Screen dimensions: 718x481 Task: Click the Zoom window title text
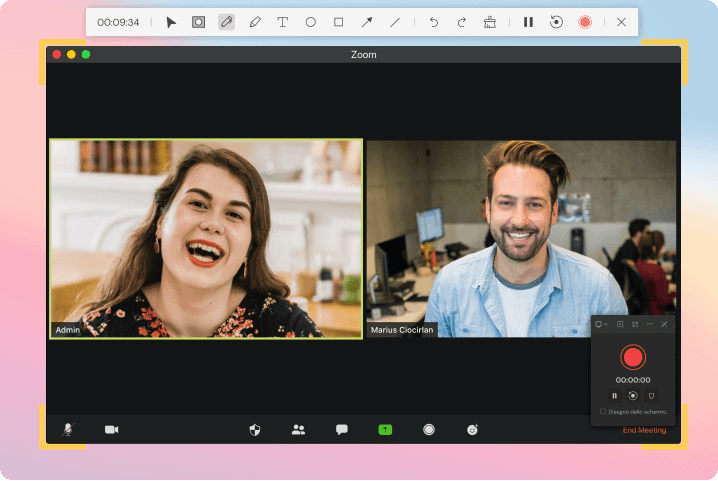364,55
